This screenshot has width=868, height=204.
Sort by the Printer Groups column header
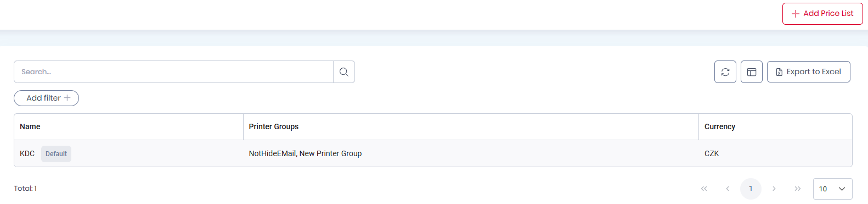[x=274, y=126]
